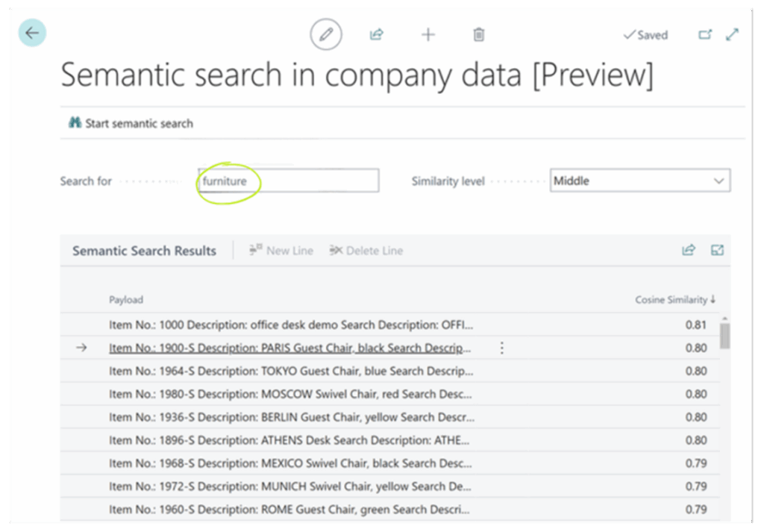Click Delete Line in results toolbar

pyautogui.click(x=366, y=251)
